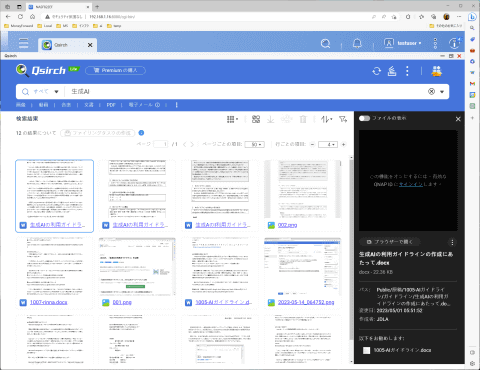Click the share icon in results toolbar
Viewport: 480px width, 370px height.
286,119
